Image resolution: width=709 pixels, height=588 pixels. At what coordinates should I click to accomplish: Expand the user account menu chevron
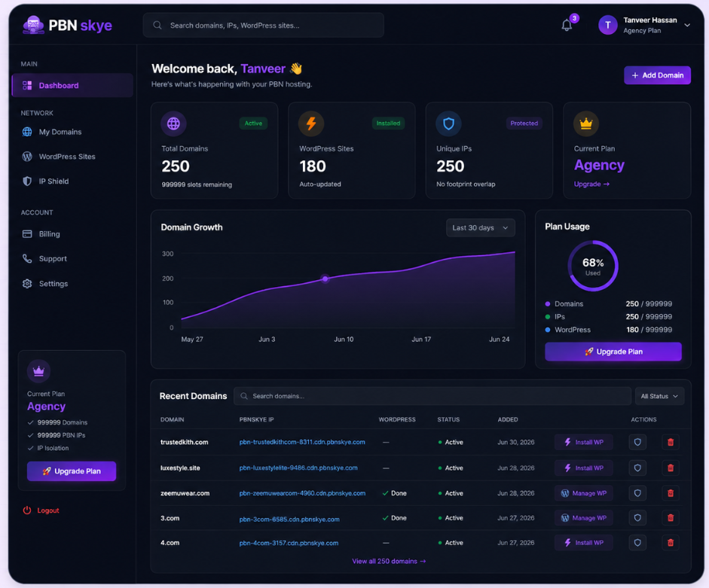[x=687, y=26]
